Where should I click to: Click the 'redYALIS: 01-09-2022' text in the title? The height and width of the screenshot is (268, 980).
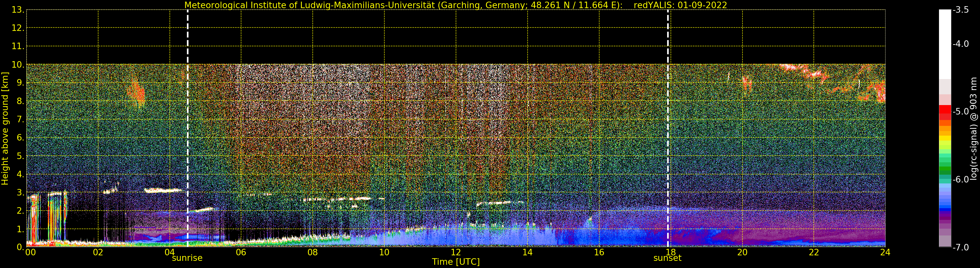pos(680,5)
